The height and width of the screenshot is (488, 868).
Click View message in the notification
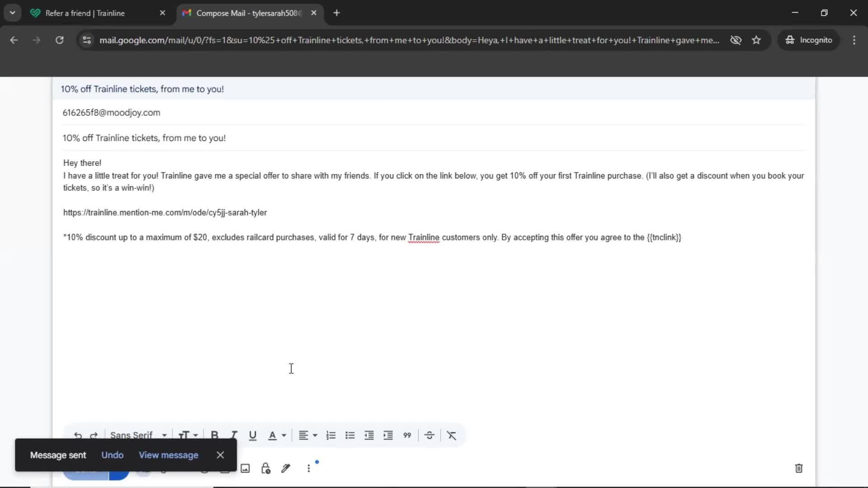coord(168,455)
